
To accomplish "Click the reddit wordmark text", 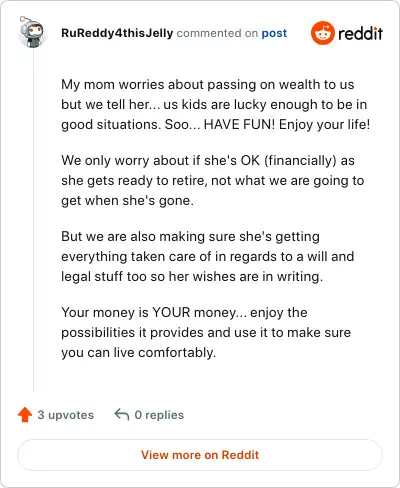I will coord(360,33).
